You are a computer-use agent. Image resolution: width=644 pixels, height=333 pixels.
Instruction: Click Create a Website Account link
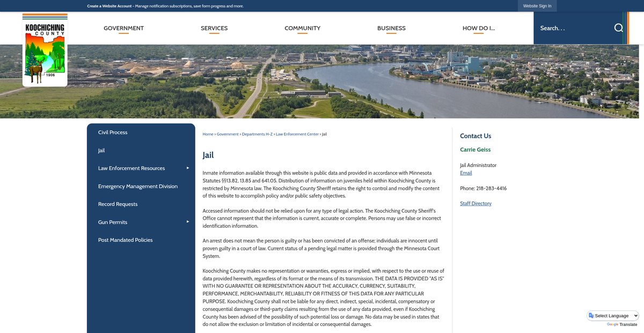(x=109, y=6)
